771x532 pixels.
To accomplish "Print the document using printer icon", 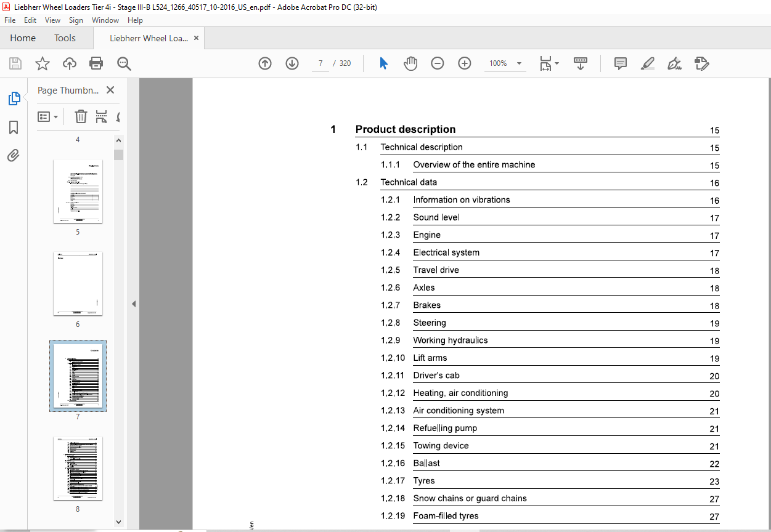I will pyautogui.click(x=96, y=63).
